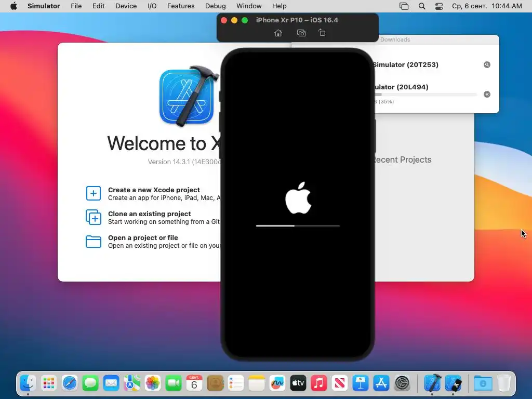Open Photos from the Dock

coord(153,383)
